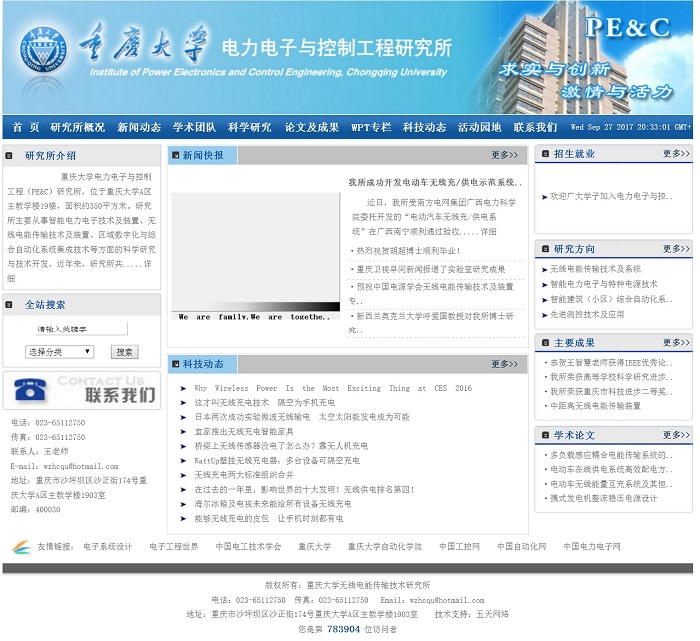Viewport: 700px width, 641px height.
Task: Open research direction 无线电能传输技术及系统
Action: tap(595, 269)
